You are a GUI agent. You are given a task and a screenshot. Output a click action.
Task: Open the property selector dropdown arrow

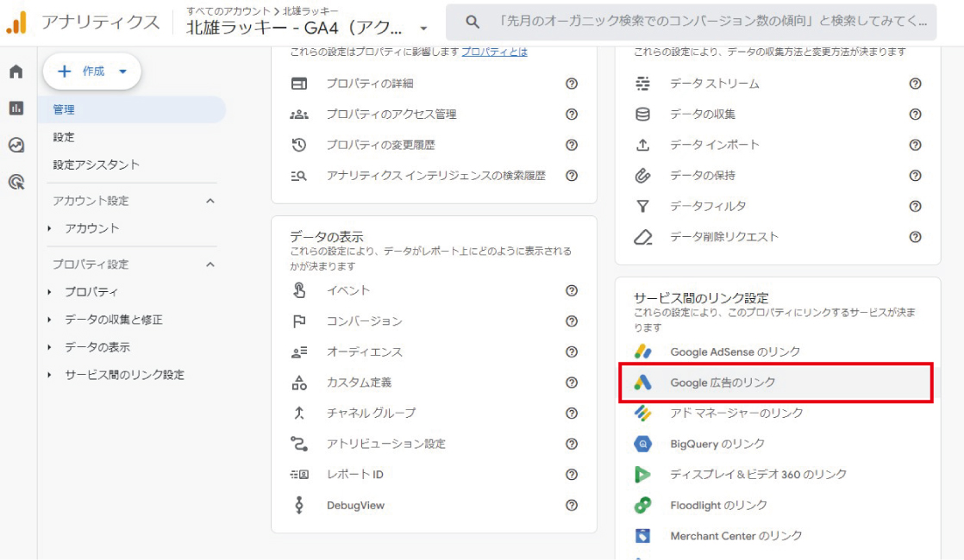423,28
